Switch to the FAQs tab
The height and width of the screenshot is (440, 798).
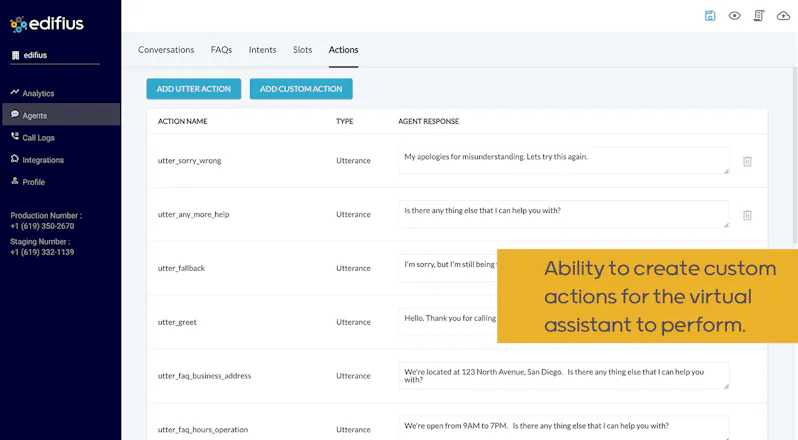(221, 50)
